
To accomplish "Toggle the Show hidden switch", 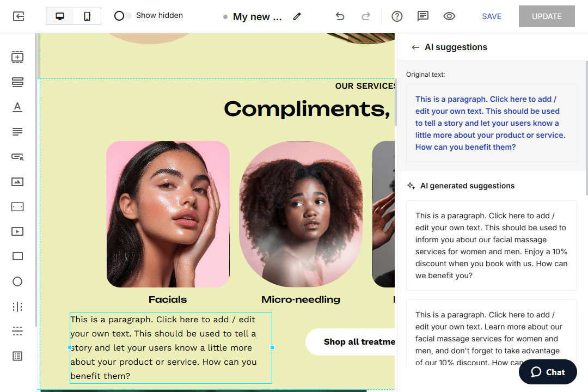I will click(x=122, y=16).
